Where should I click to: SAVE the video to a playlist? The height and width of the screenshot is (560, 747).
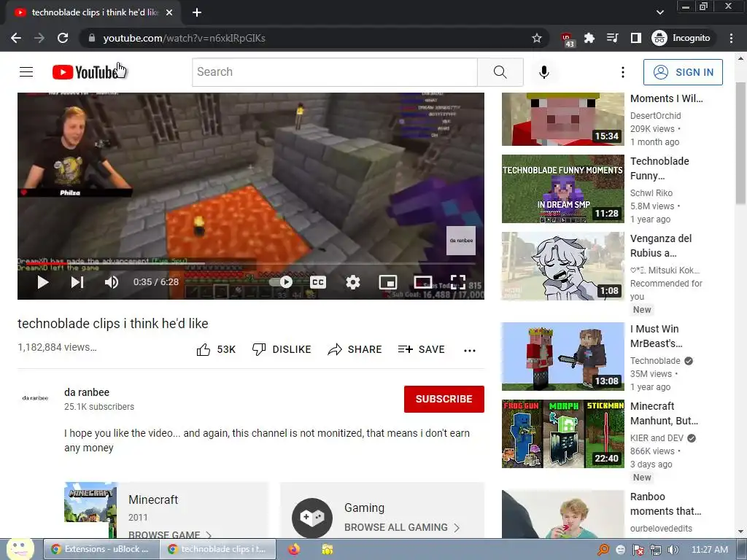coord(422,349)
